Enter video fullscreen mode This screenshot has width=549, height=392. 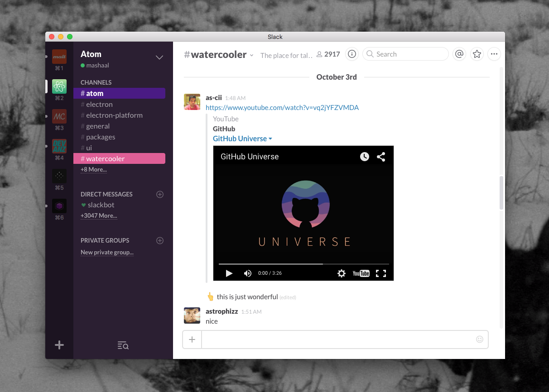tap(381, 273)
